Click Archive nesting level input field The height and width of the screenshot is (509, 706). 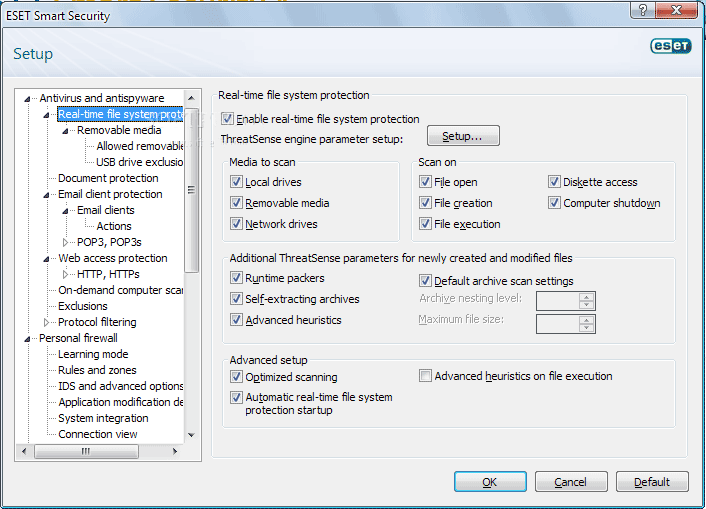click(x=557, y=301)
